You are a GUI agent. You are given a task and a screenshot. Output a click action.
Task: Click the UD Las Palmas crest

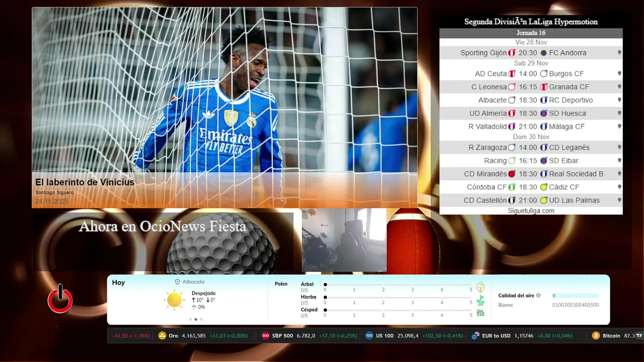(x=543, y=200)
